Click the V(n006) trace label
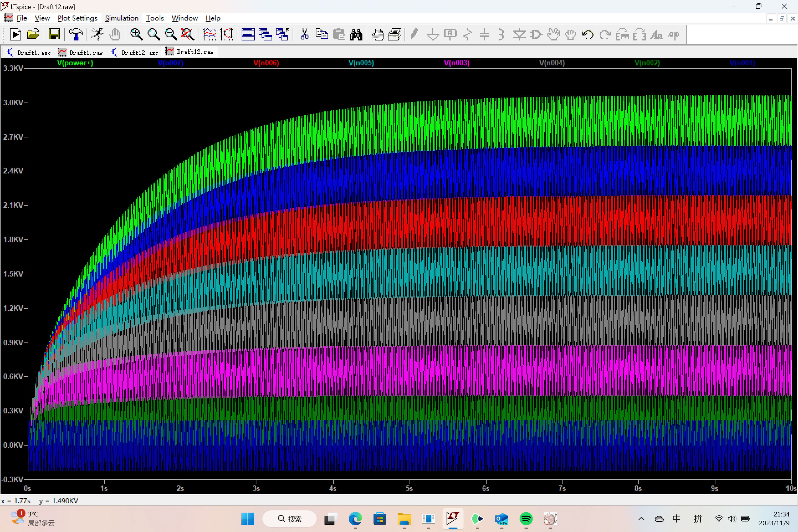Viewport: 798px width, 532px height. point(266,63)
